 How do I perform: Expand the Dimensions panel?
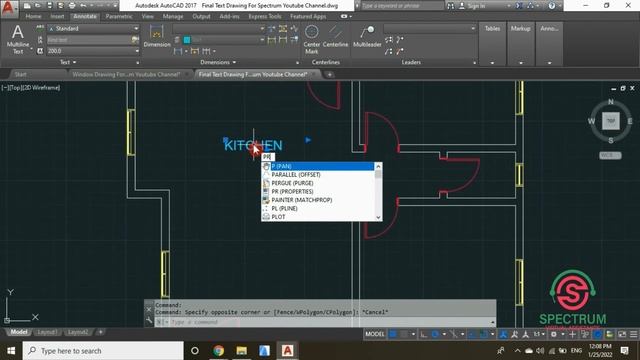coord(218,62)
